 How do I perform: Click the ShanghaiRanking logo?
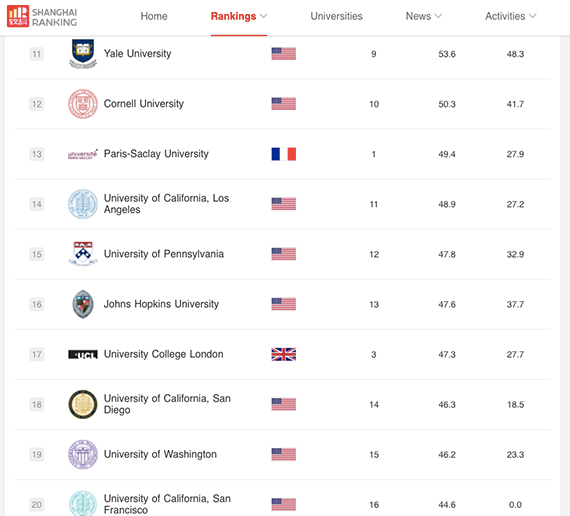click(42, 16)
